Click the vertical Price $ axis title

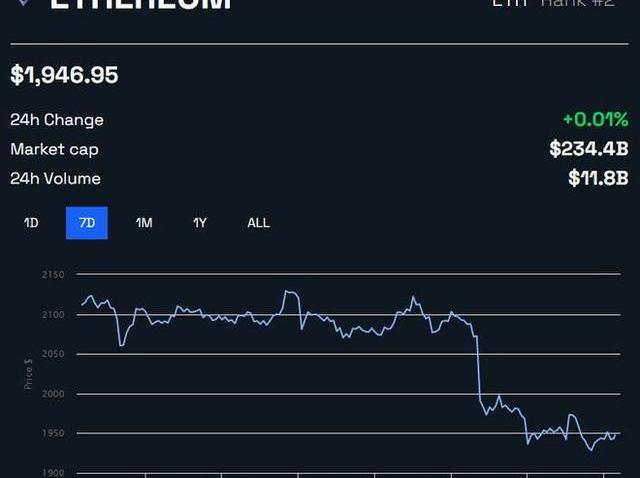(x=28, y=374)
